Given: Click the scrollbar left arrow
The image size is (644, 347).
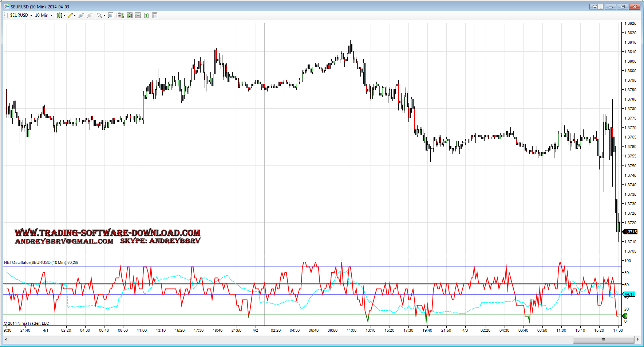Looking at the screenshot, I should tap(6, 340).
